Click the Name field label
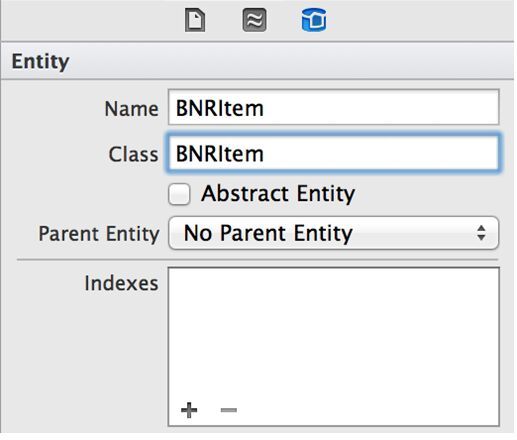 131,109
